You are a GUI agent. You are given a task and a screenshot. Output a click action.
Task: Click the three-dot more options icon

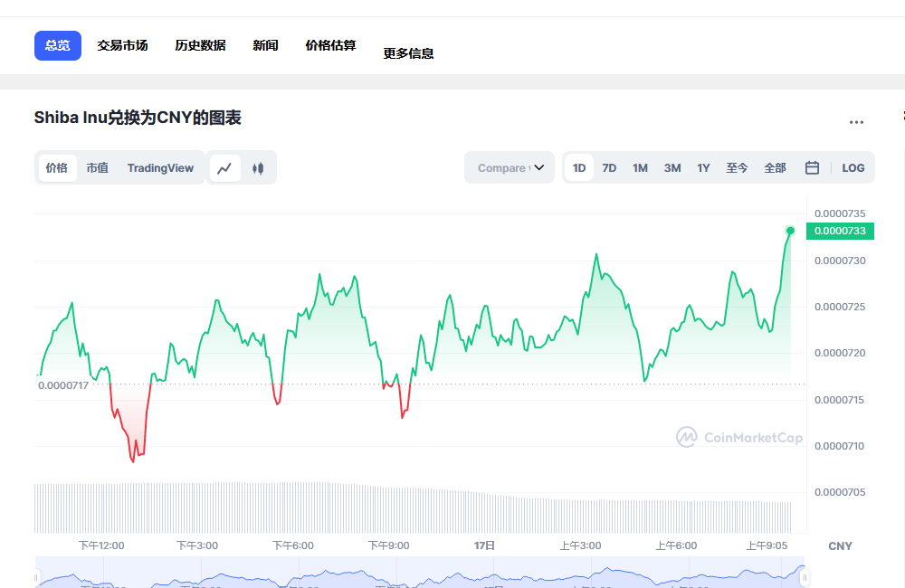click(x=856, y=122)
